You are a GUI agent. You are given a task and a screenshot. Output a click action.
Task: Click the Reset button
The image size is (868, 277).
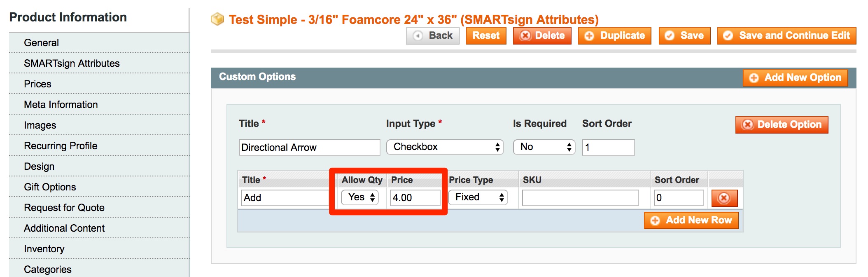(x=486, y=36)
